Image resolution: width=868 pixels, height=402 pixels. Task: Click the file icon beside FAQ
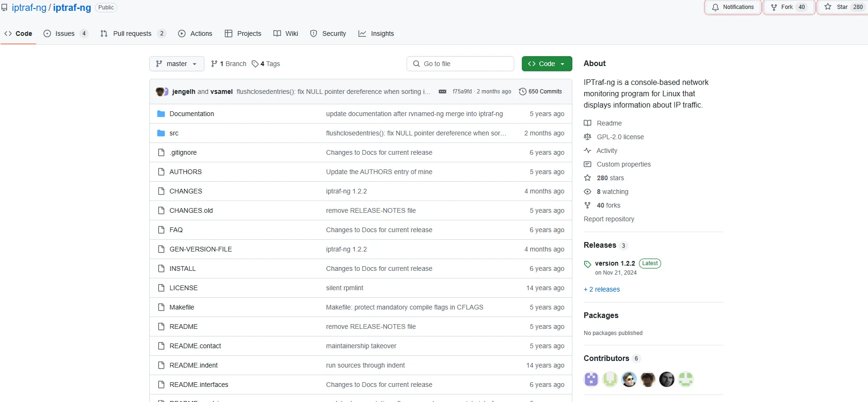tap(161, 230)
